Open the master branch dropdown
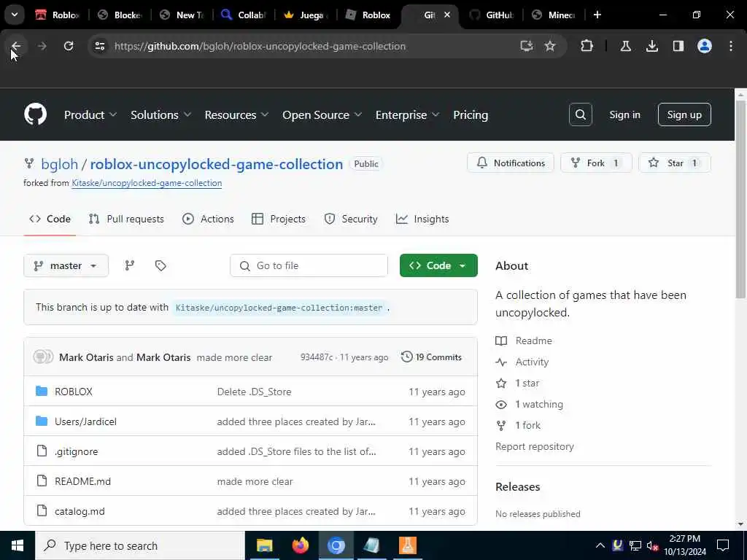This screenshot has width=747, height=560. click(66, 265)
